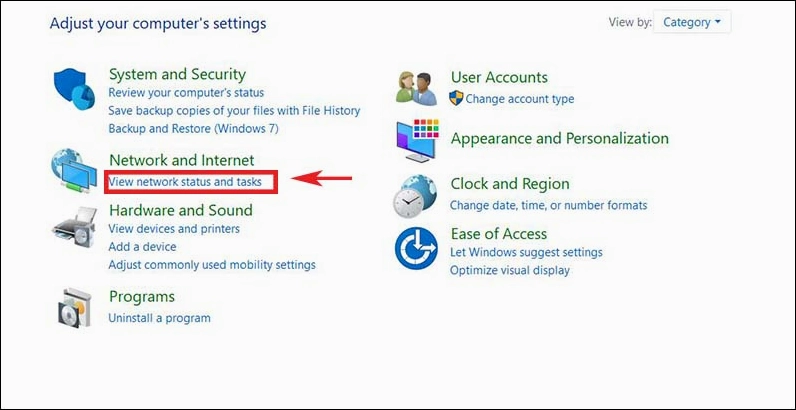The width and height of the screenshot is (796, 410).
Task: Click the System and Security shield icon
Action: click(x=76, y=93)
